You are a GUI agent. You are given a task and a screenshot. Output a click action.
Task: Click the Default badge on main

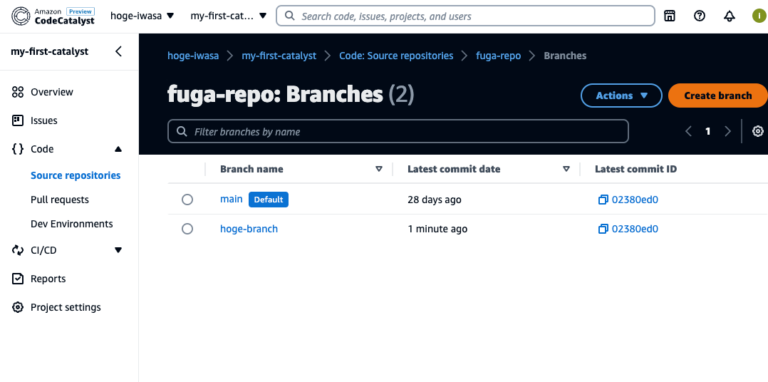coord(268,199)
